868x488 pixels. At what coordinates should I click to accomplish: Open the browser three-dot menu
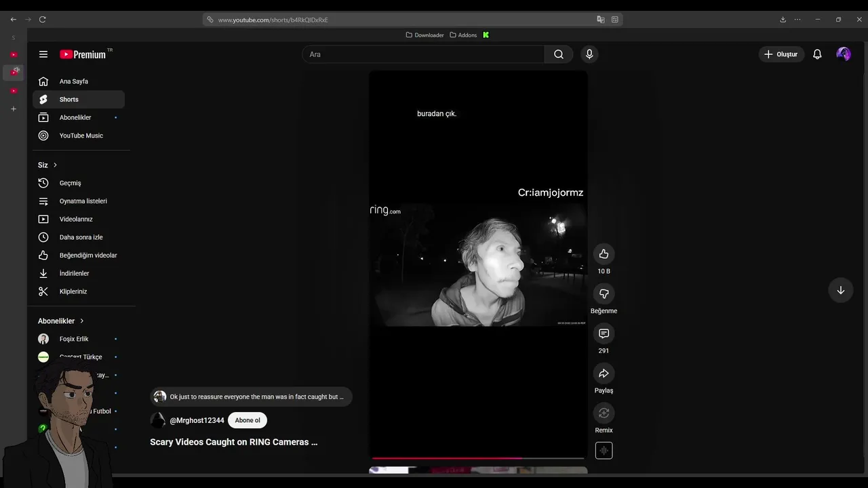pos(797,20)
